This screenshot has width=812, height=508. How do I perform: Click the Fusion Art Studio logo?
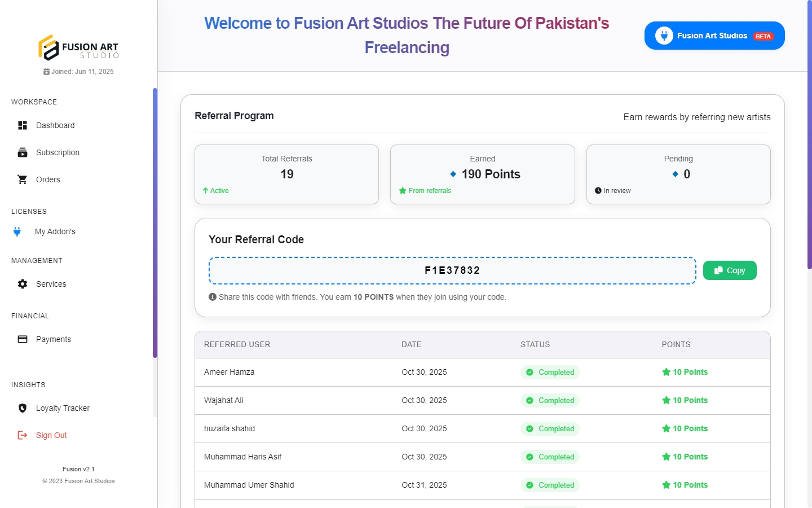coord(78,47)
